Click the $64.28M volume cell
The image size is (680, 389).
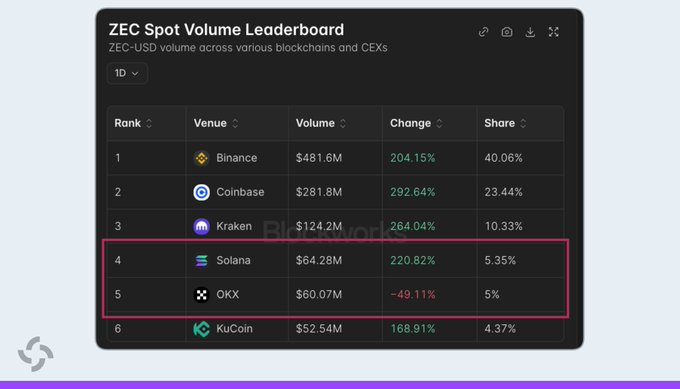[x=319, y=261]
